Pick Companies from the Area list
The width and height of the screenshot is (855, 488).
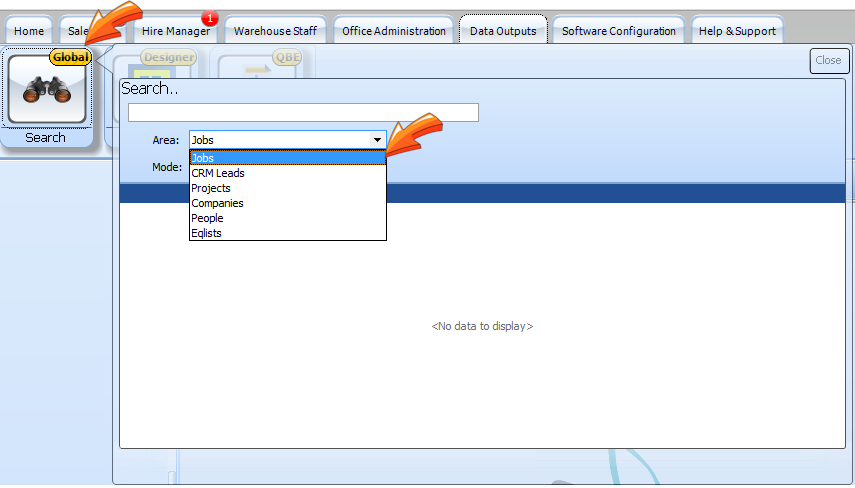[288, 203]
